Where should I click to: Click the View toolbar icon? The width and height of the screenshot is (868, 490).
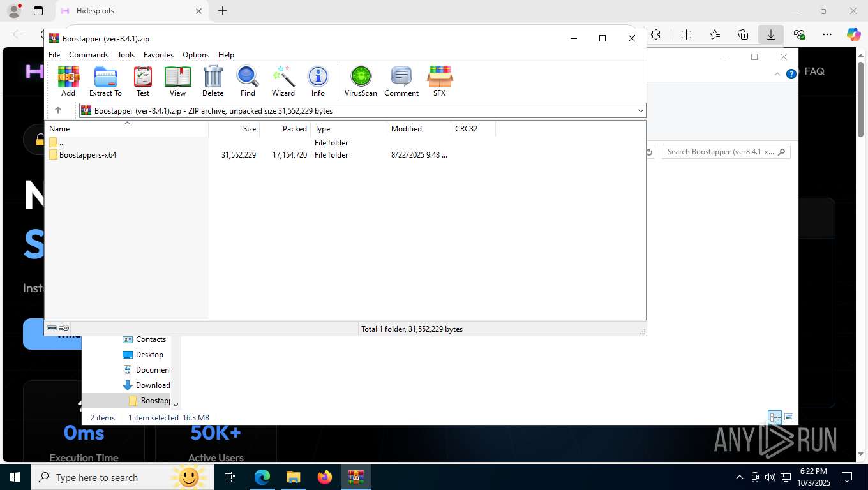[177, 81]
